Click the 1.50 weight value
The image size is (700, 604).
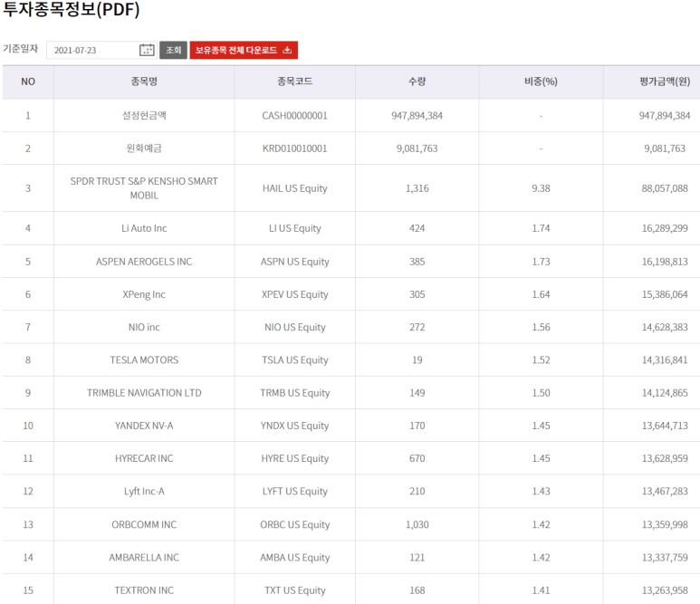pos(541,393)
